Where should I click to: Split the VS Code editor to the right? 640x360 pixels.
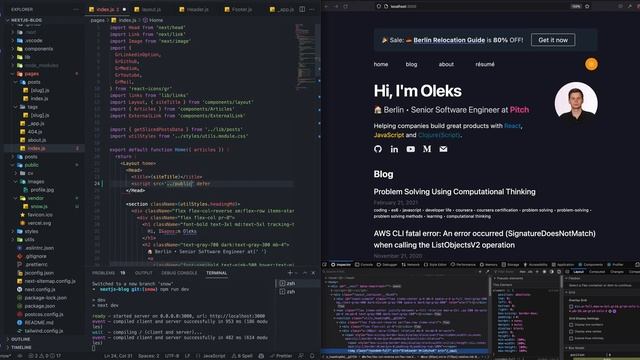302,9
